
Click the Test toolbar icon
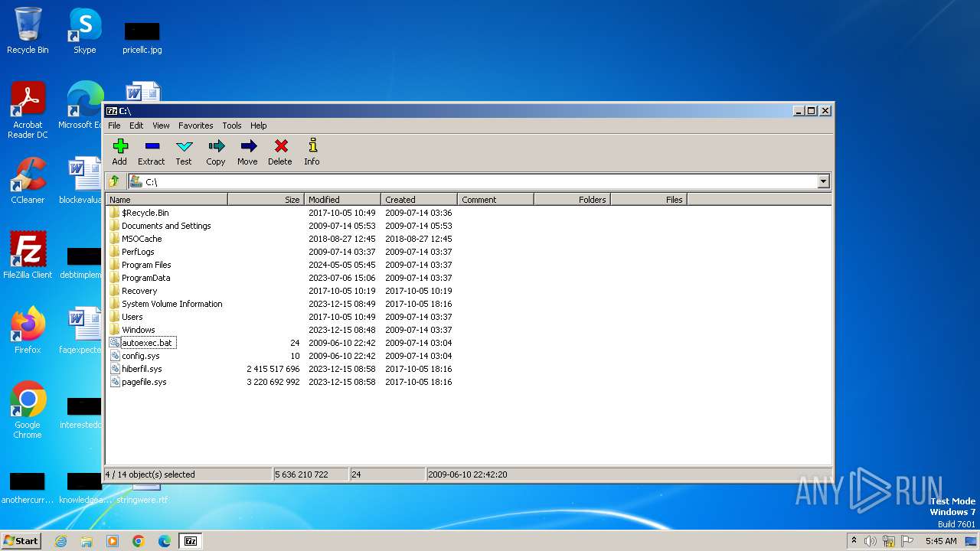pyautogui.click(x=184, y=152)
